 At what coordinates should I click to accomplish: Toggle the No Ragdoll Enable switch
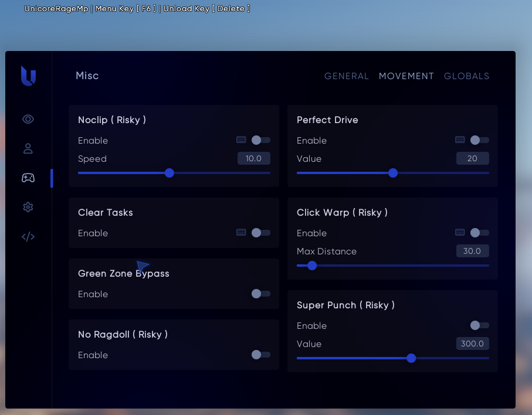pos(261,355)
